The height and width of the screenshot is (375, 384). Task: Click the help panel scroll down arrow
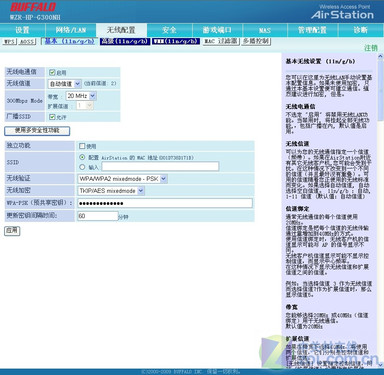coord(380,364)
